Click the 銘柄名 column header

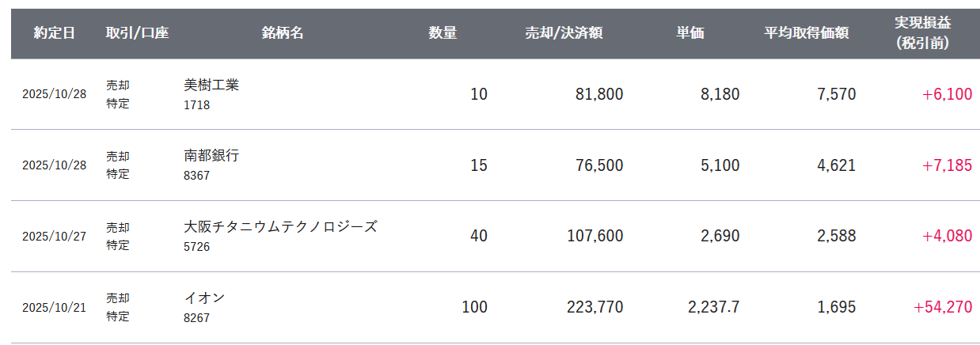(x=283, y=33)
